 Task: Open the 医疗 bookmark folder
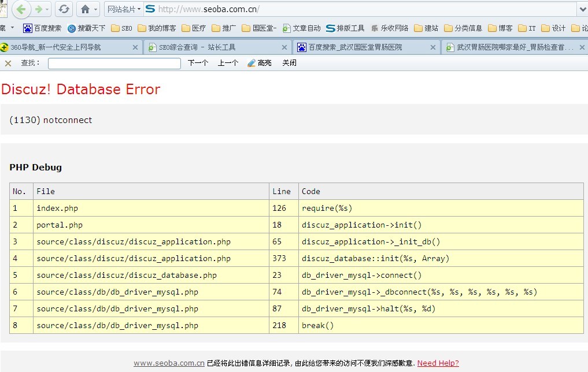click(x=194, y=28)
